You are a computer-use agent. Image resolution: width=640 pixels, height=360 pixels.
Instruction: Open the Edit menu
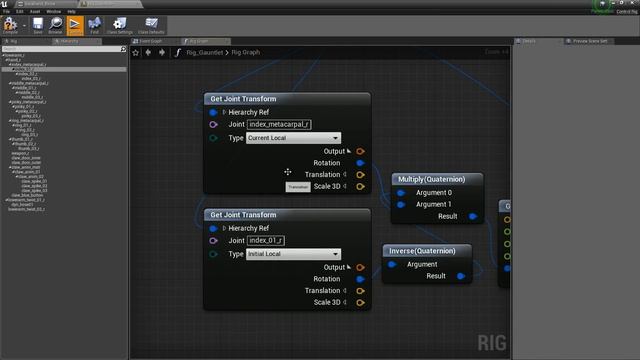click(x=20, y=11)
